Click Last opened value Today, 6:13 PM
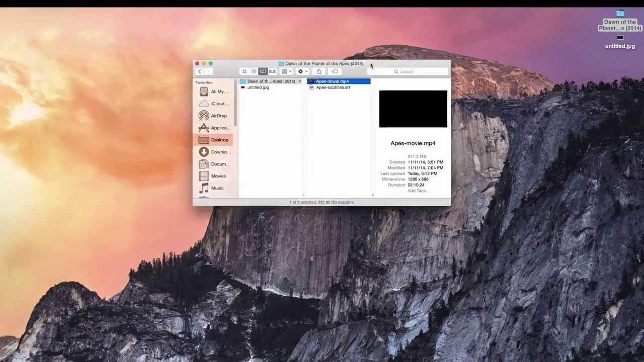Image resolution: width=644 pixels, height=362 pixels. [x=423, y=173]
